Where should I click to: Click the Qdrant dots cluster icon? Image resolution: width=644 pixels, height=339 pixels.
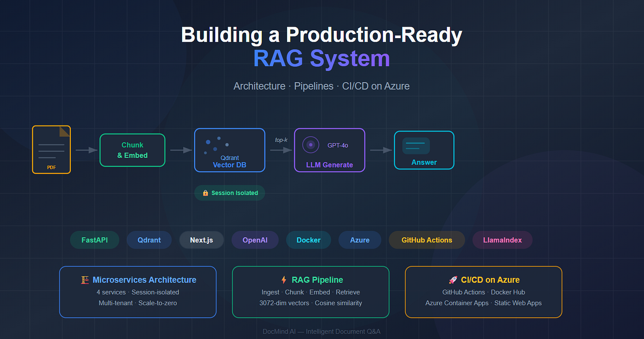point(217,145)
